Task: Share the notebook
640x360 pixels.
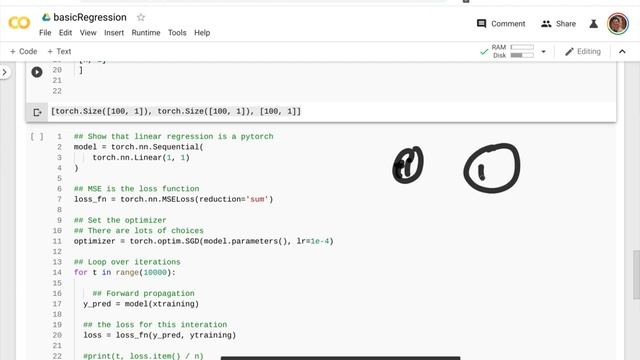Action: (558, 24)
